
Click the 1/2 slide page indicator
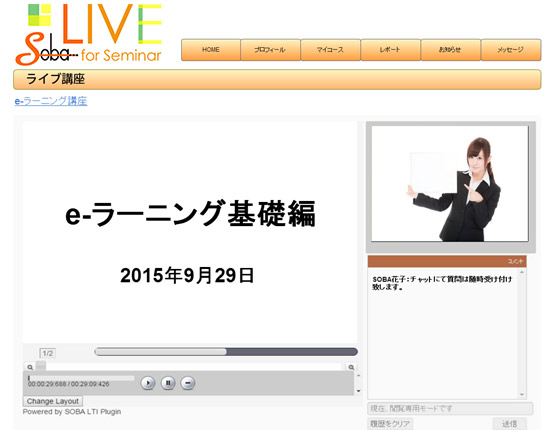point(48,353)
